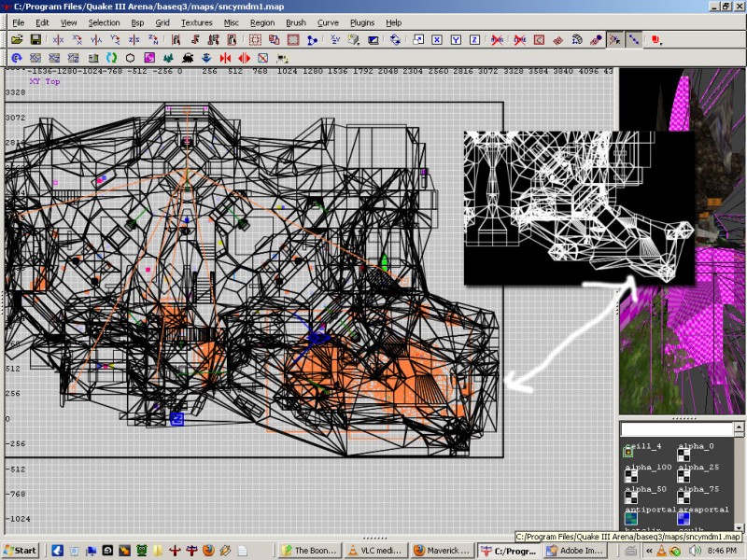747x560 pixels.
Task: Click the patch wireframe diamond icon
Action: tap(557, 40)
